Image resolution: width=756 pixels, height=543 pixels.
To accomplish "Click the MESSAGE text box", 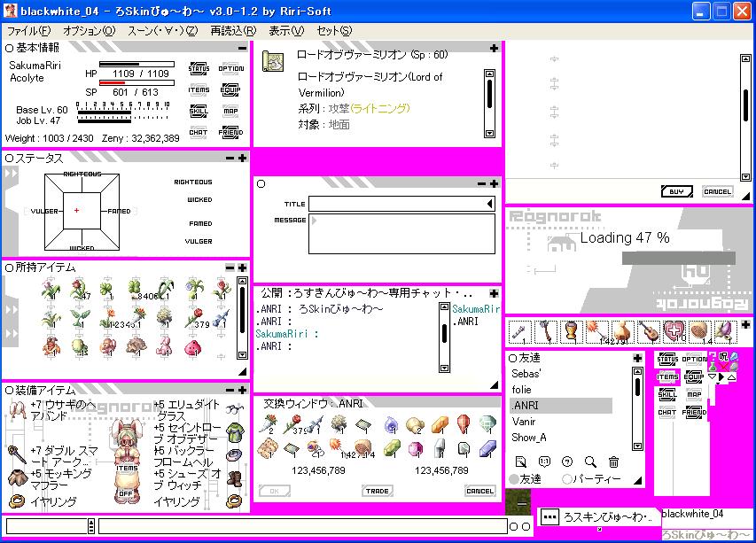I will click(x=401, y=234).
